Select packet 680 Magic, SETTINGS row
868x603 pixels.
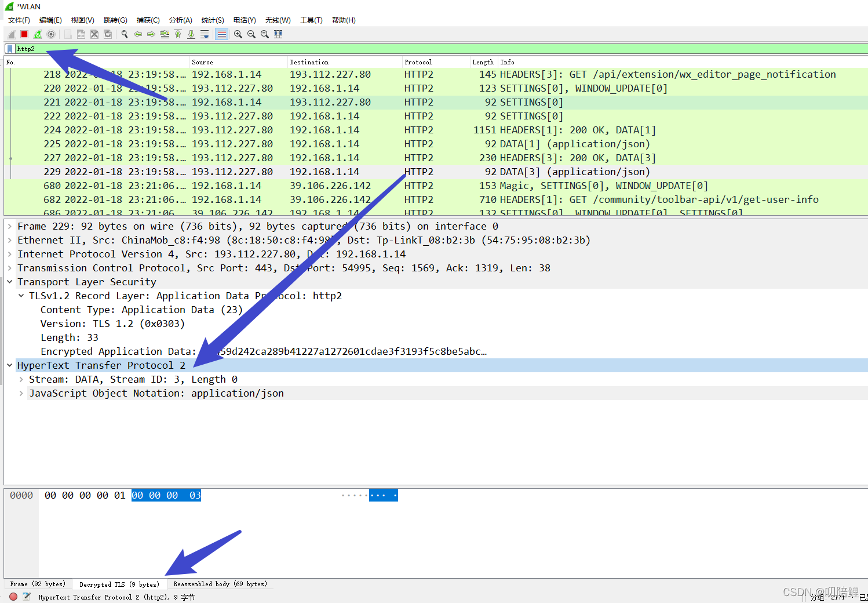click(x=436, y=186)
